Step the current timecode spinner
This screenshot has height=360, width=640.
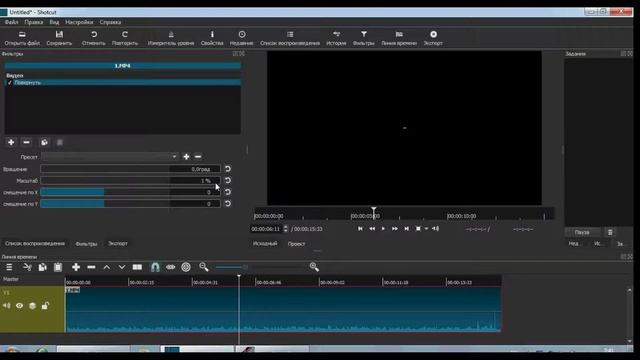285,229
